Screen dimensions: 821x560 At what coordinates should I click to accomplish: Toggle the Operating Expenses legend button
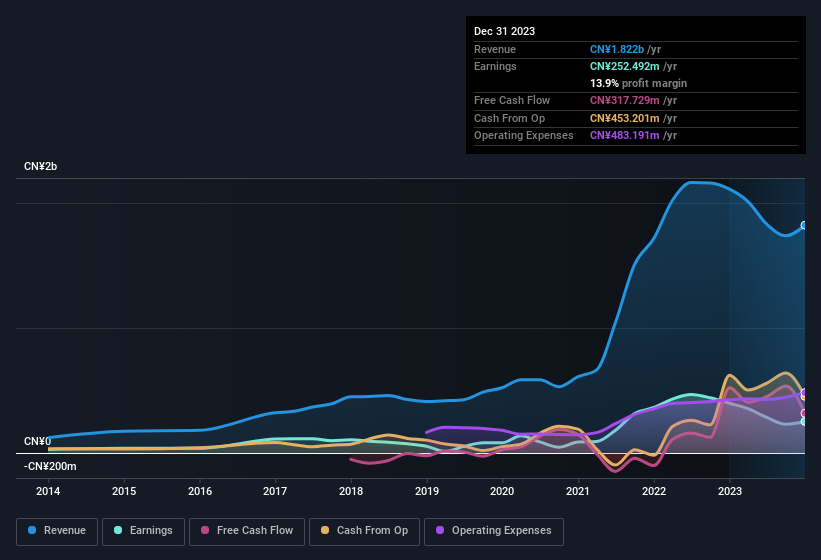(x=494, y=531)
